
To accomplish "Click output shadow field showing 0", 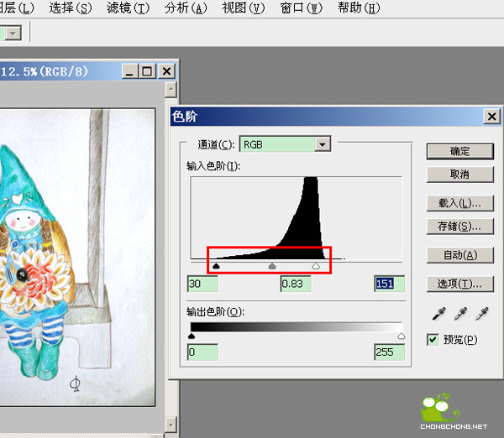I will pyautogui.click(x=202, y=352).
